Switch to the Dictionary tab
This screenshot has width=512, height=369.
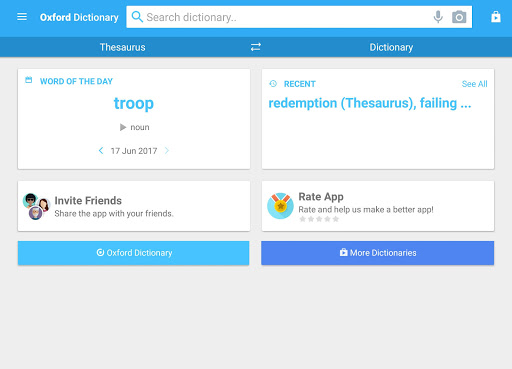(x=391, y=47)
